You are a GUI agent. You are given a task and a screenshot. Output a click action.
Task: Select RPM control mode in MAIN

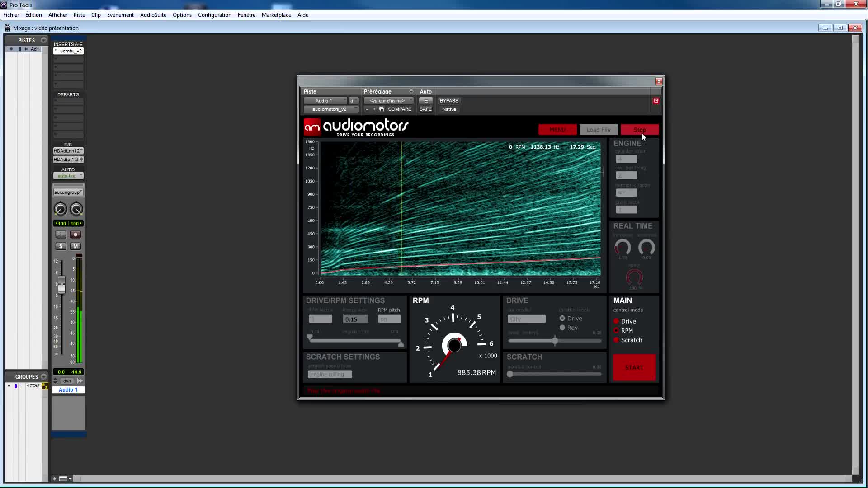click(x=616, y=331)
